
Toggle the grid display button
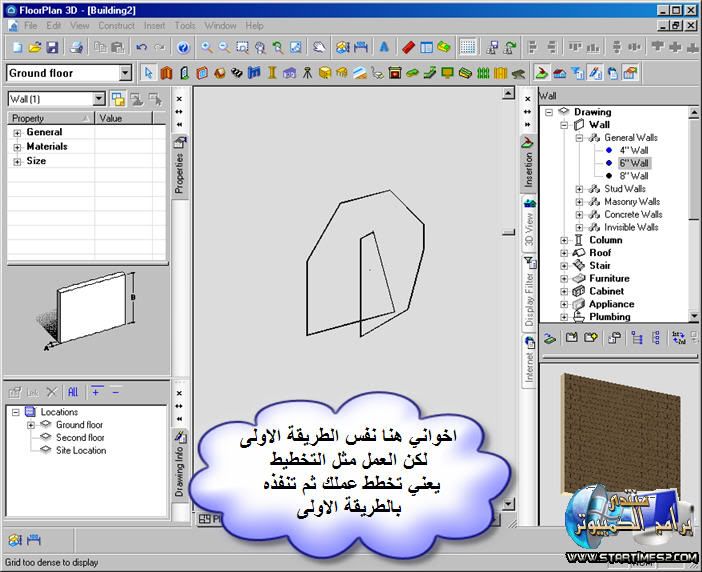click(x=468, y=47)
